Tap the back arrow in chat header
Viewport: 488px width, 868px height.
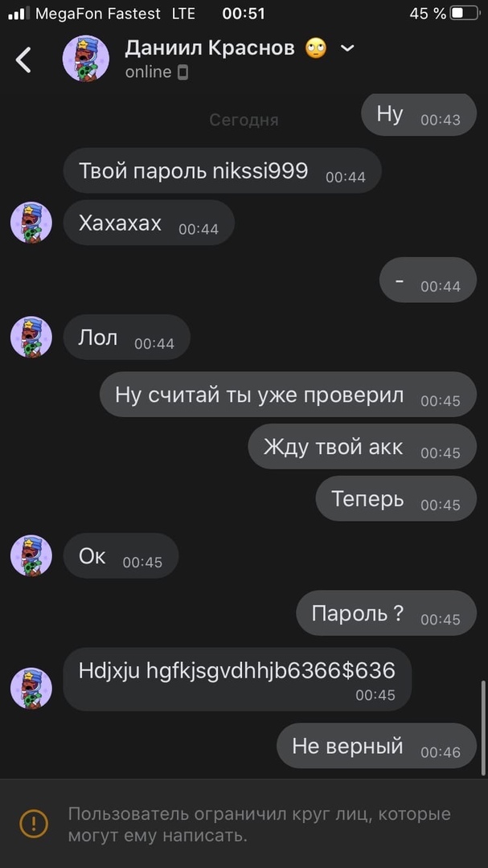pos(23,59)
